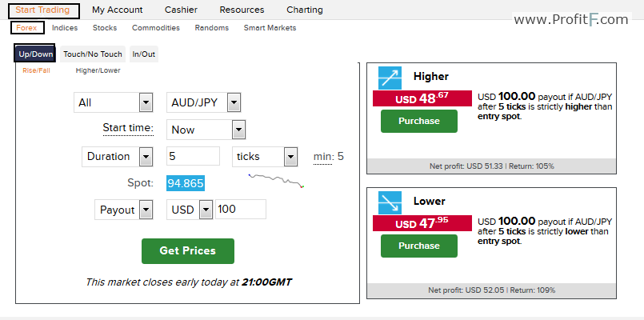Image resolution: width=644 pixels, height=320 pixels.
Task: Click the Get Prices button
Action: coord(188,251)
